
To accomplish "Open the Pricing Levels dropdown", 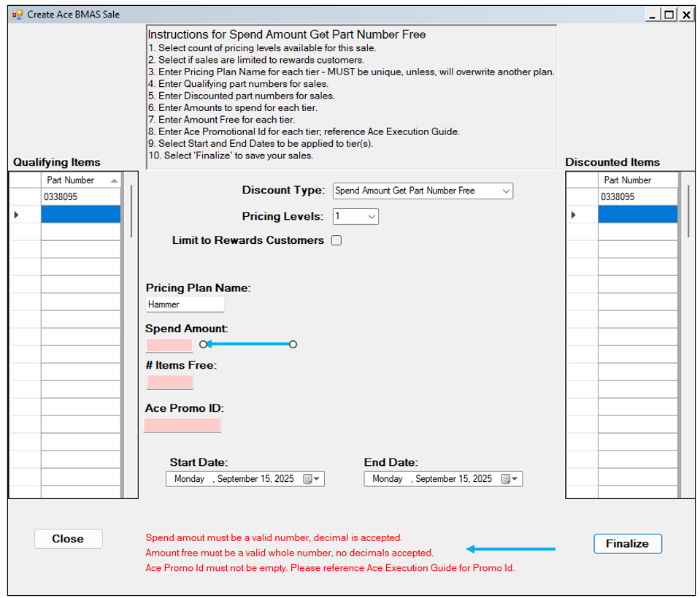I will tap(371, 216).
